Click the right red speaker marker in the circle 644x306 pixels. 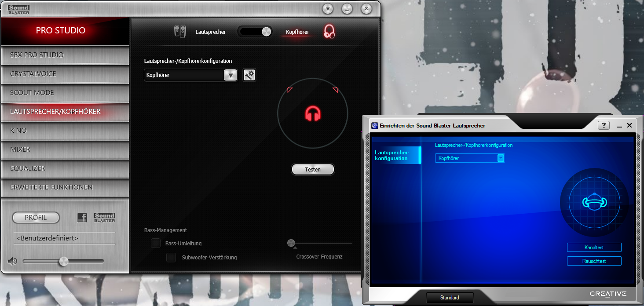(335, 90)
